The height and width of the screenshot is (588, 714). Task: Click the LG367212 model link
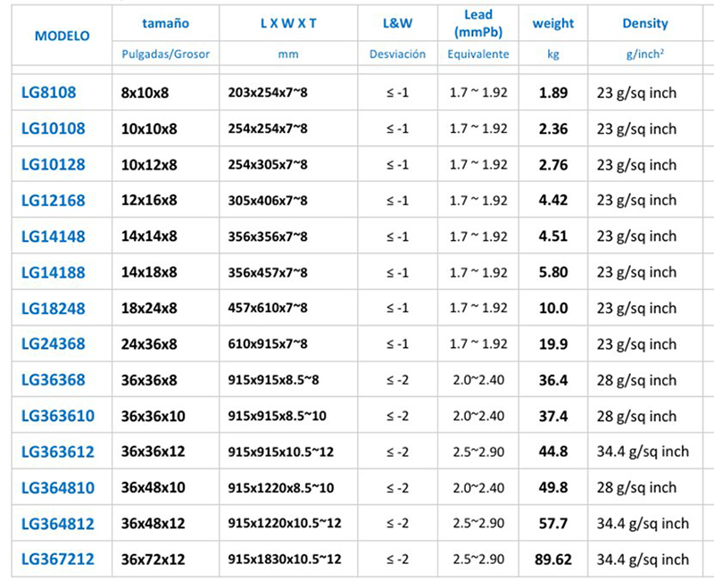(x=57, y=559)
